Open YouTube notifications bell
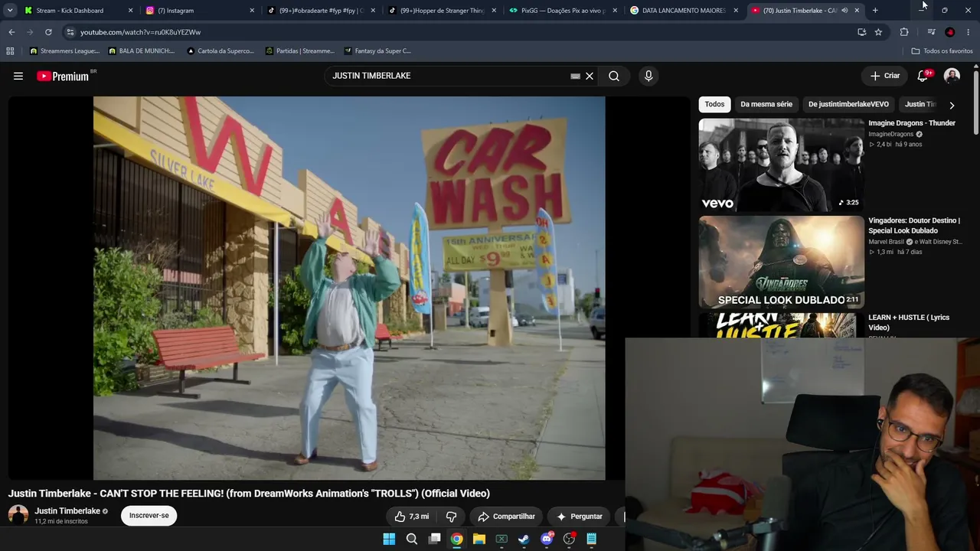 (923, 76)
